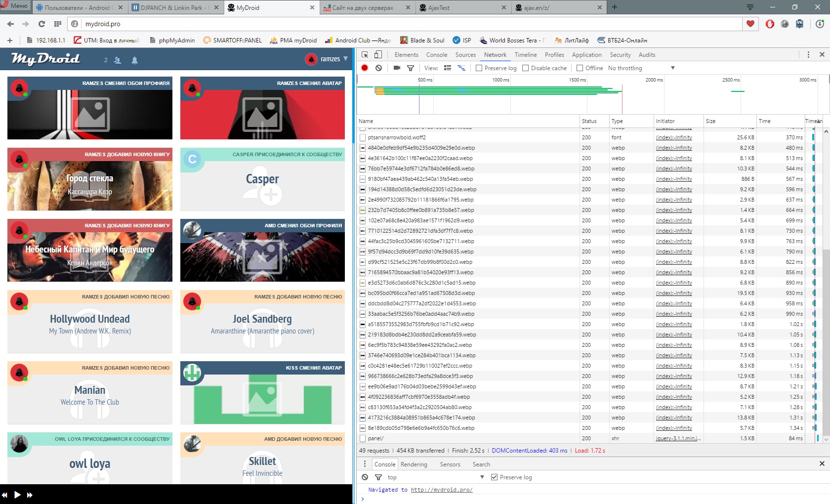Expand the ramzes user menu arrow
The height and width of the screenshot is (504, 830).
tap(346, 59)
